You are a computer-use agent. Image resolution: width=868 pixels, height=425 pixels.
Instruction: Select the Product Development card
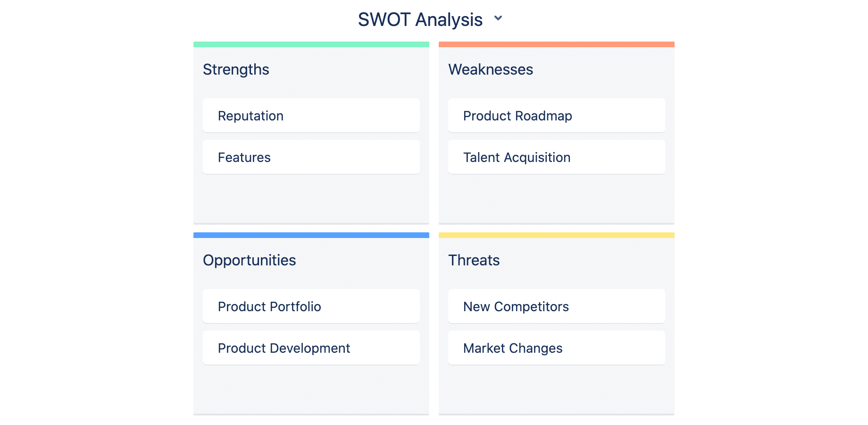click(x=311, y=348)
